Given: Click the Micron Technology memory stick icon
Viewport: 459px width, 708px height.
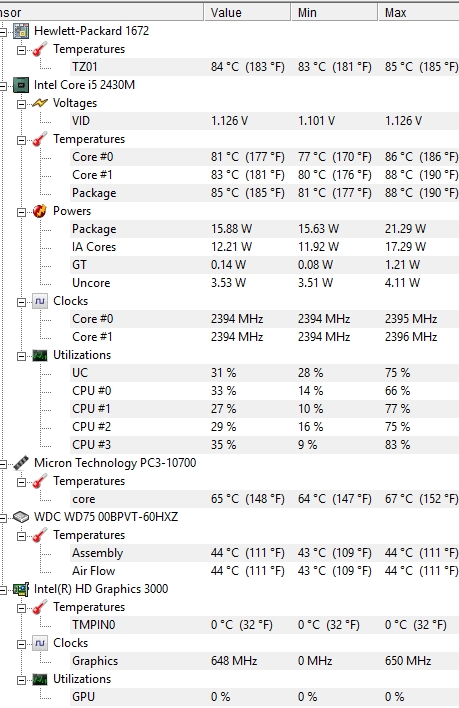Looking at the screenshot, I should click(21, 463).
